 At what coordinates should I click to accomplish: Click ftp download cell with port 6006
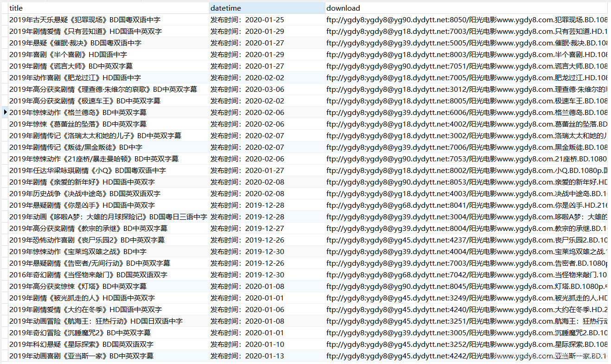click(x=466, y=112)
